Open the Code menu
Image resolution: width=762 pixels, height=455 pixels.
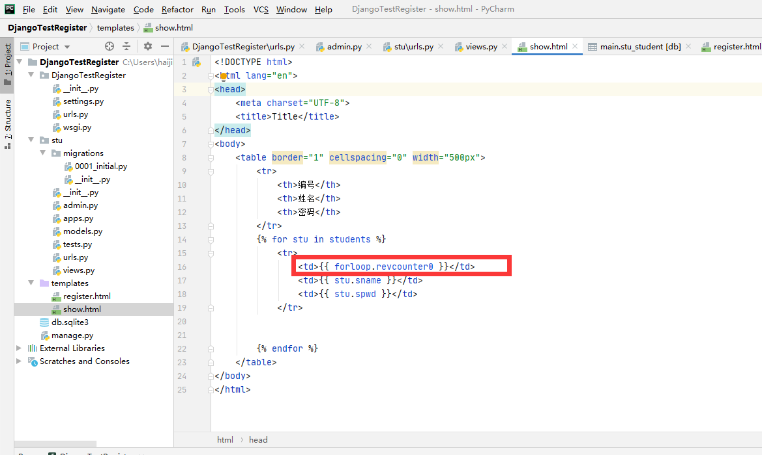pyautogui.click(x=143, y=9)
